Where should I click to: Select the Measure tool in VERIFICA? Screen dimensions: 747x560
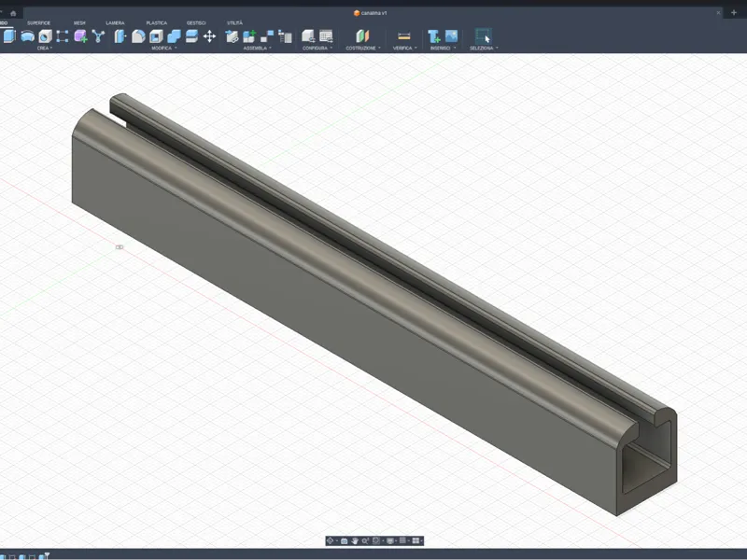[404, 36]
